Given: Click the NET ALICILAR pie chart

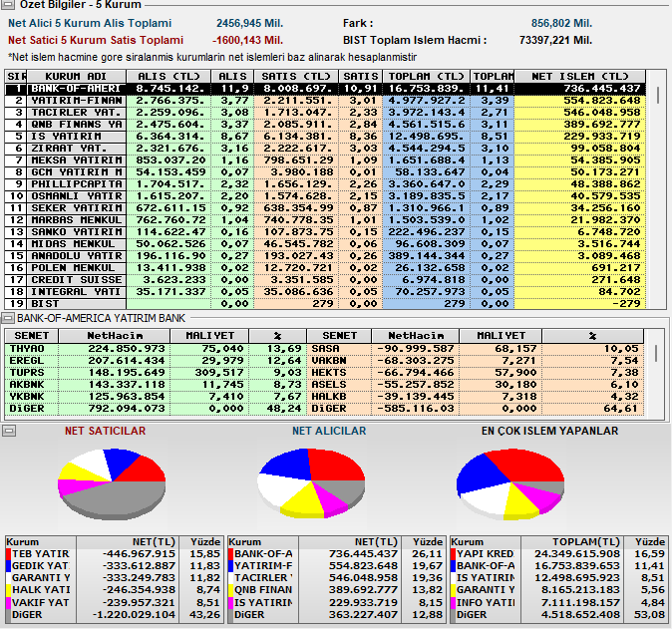Looking at the screenshot, I should 311,482.
